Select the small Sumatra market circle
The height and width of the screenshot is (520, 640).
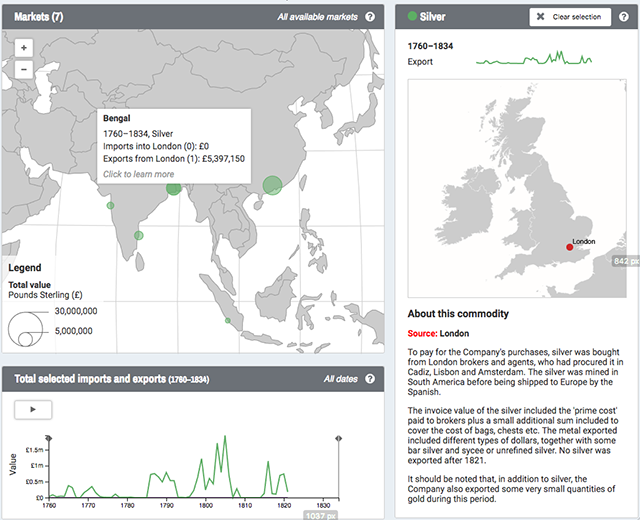(x=228, y=320)
